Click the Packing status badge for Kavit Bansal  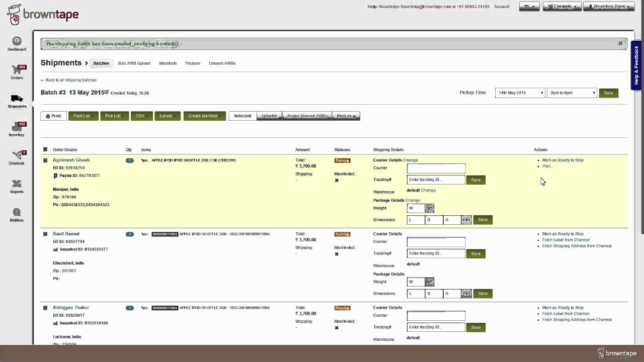(342, 234)
